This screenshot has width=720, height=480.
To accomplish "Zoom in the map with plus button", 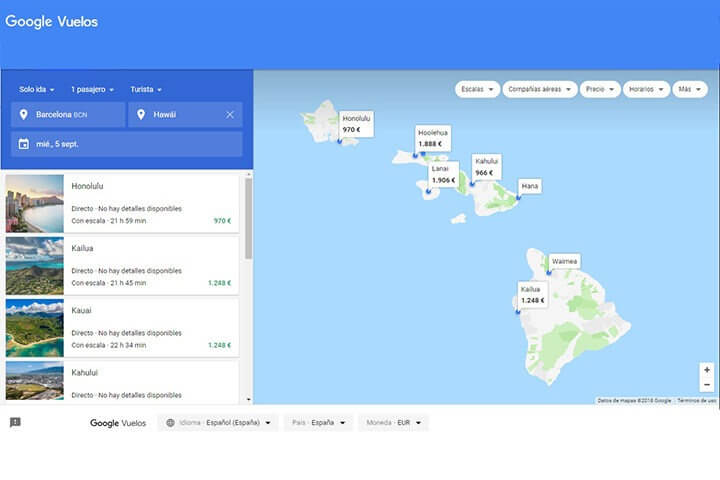I will (x=707, y=370).
